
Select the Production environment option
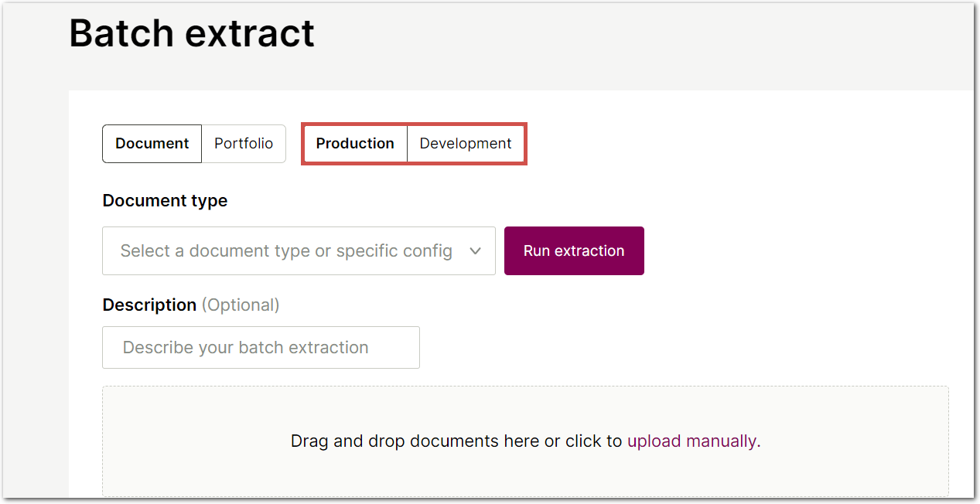point(355,144)
